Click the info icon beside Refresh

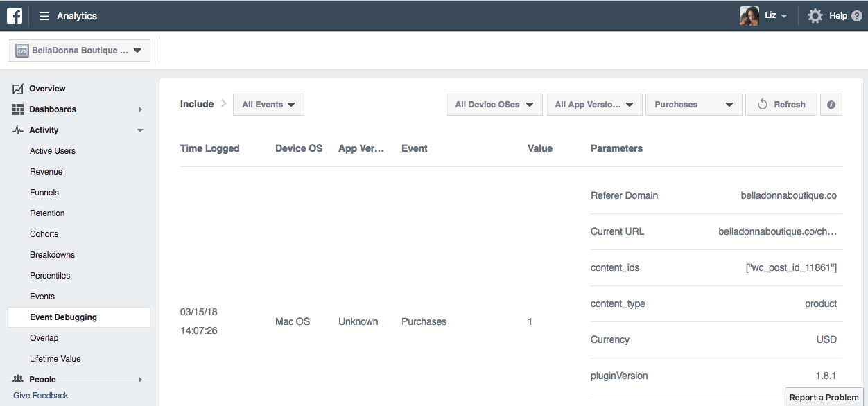tap(831, 105)
